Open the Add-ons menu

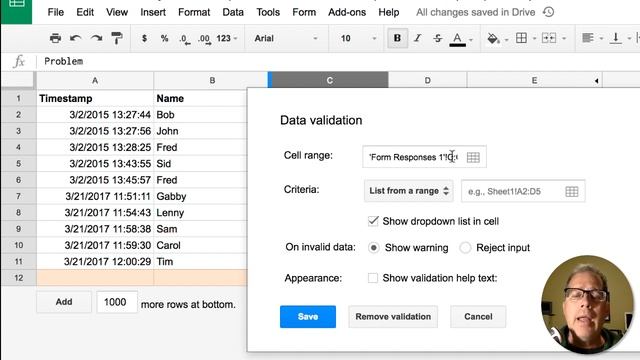(347, 12)
